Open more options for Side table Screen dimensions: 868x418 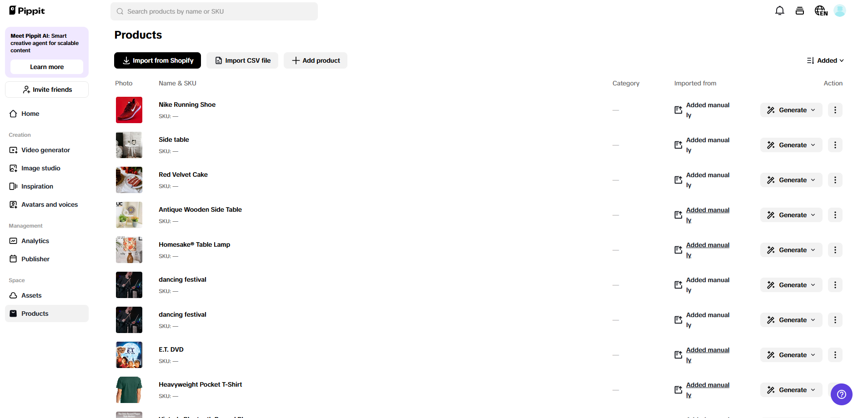pyautogui.click(x=835, y=145)
